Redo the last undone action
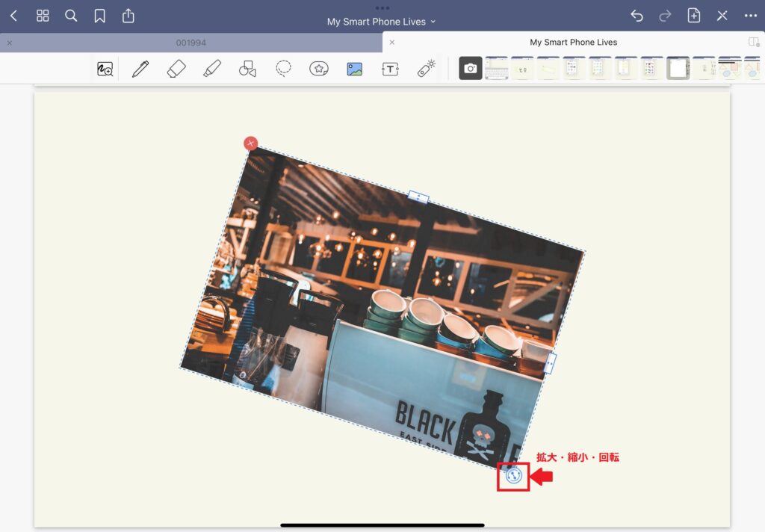The image size is (765, 532). click(x=665, y=16)
